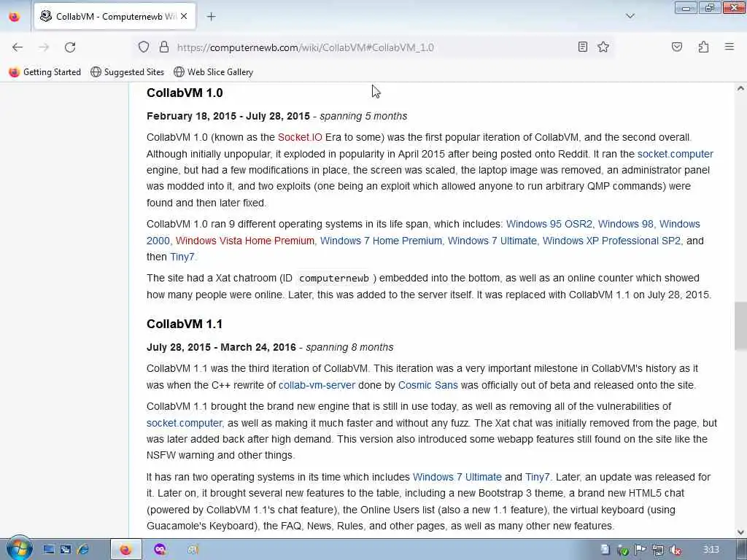This screenshot has height=560, width=747.
Task: Open Web Slice Gallery bookmark
Action: pos(214,72)
